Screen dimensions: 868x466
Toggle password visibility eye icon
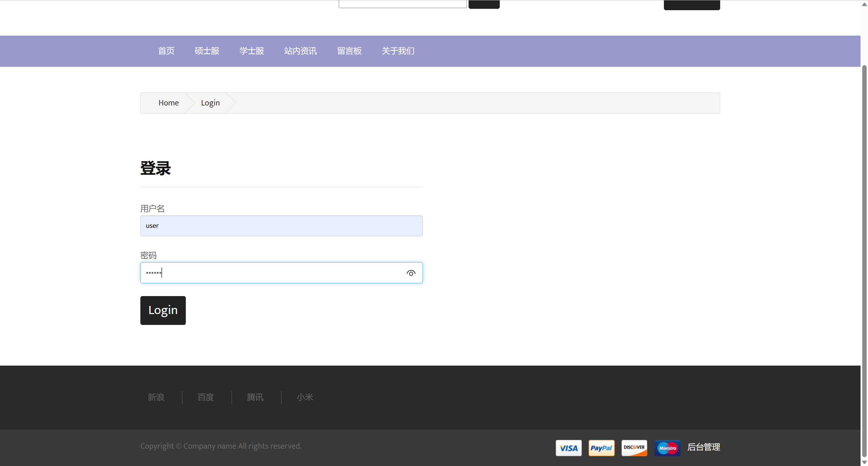coord(411,273)
